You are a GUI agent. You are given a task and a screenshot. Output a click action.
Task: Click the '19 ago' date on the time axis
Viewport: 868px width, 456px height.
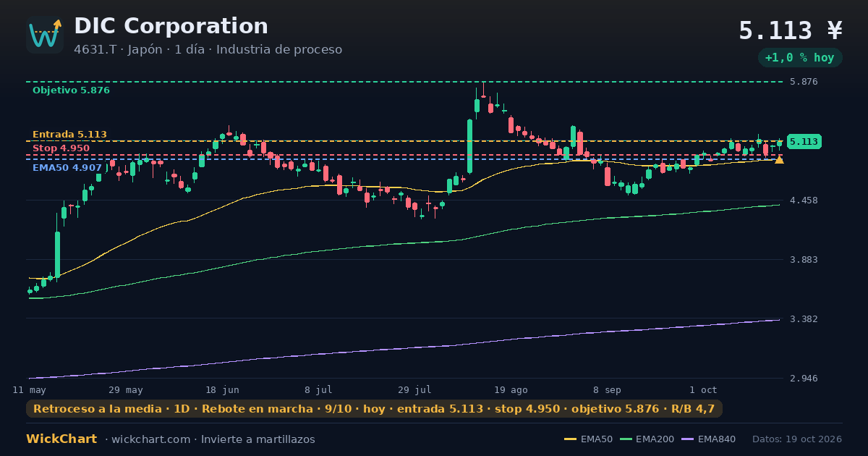click(x=511, y=390)
